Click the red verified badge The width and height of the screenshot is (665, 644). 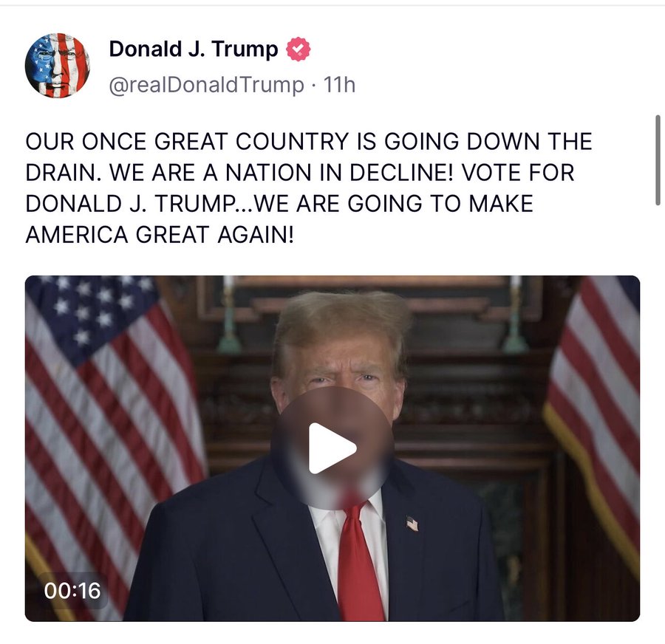click(299, 49)
